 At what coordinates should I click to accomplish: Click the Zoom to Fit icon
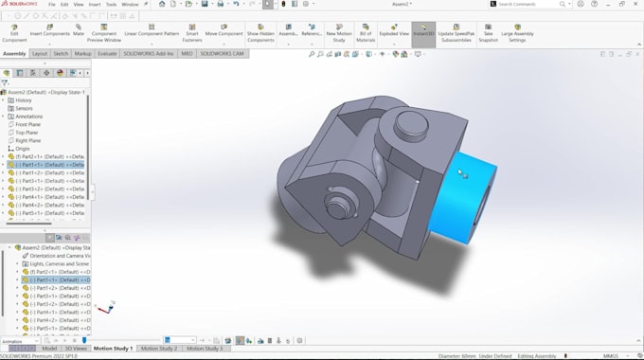tap(312, 54)
